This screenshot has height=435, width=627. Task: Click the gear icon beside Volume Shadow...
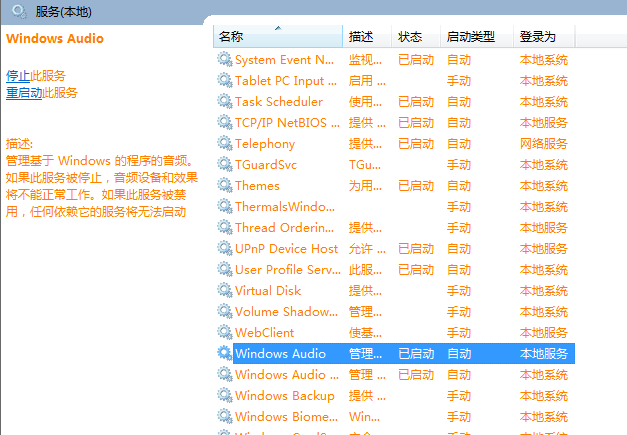coord(225,311)
